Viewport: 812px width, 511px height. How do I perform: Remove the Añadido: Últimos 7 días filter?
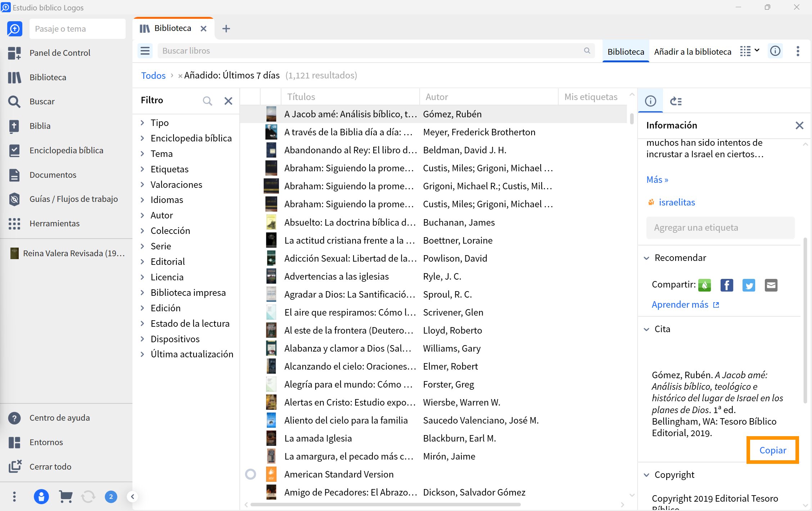click(180, 76)
